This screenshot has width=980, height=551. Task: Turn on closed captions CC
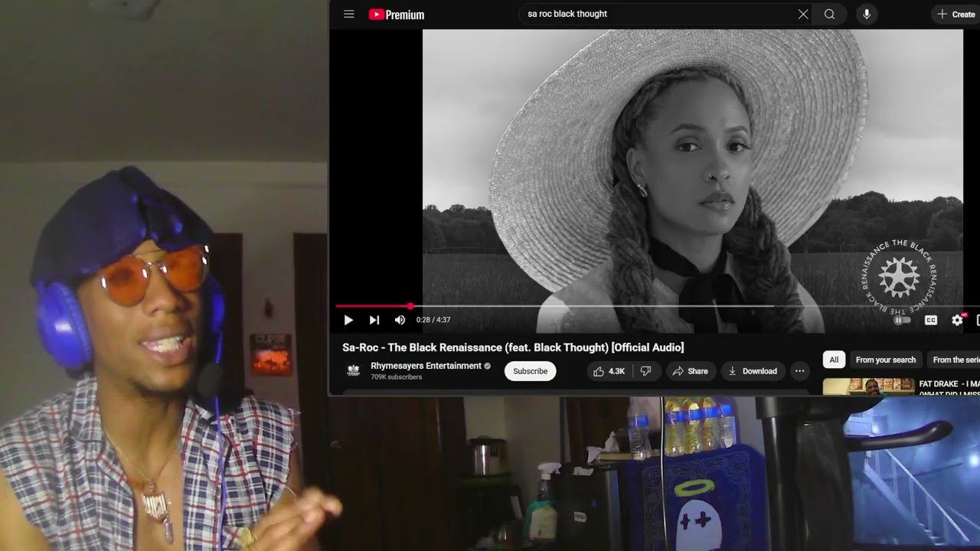click(931, 320)
